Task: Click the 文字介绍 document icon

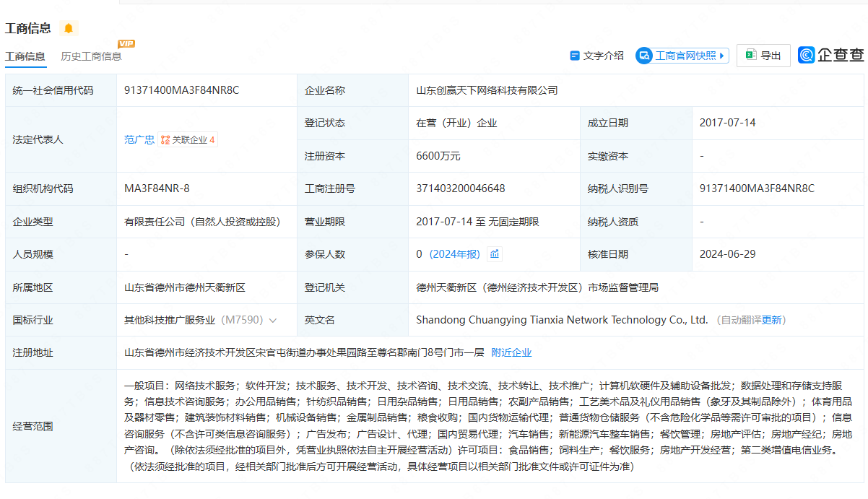Action: click(x=575, y=56)
